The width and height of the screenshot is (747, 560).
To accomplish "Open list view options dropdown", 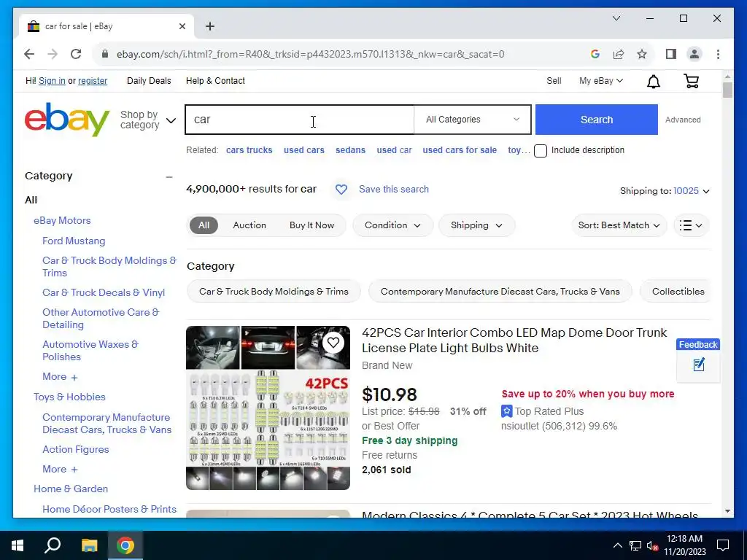I will click(691, 225).
